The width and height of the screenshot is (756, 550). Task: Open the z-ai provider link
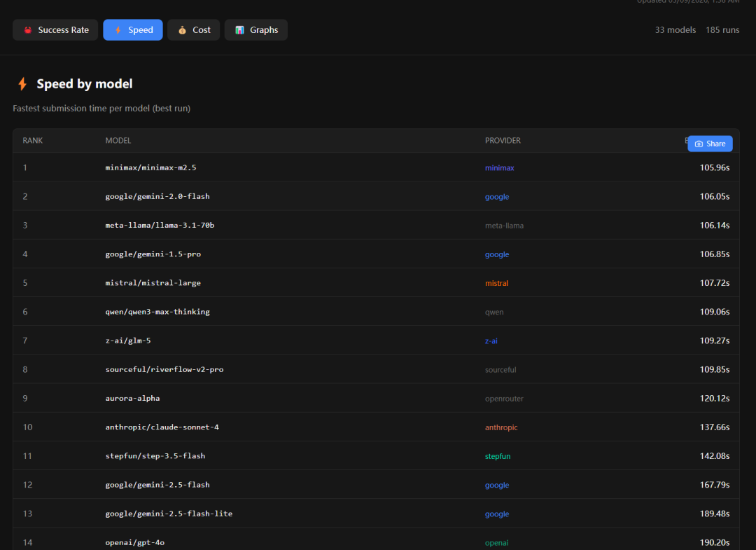point(491,341)
